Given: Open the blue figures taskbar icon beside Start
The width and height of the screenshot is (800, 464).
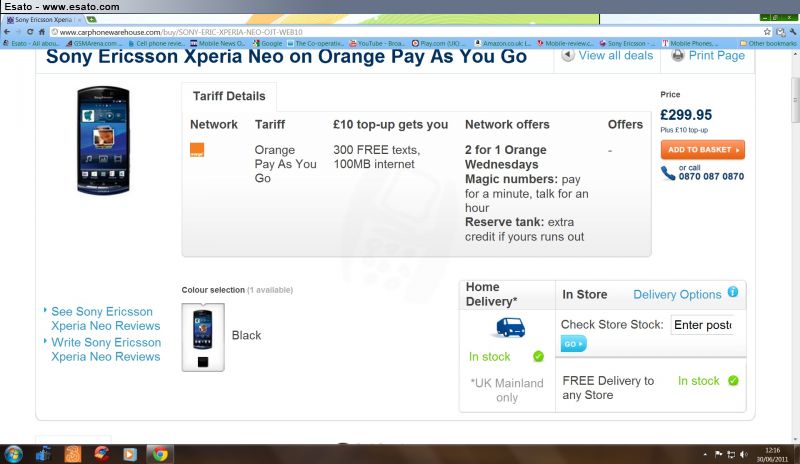Looking at the screenshot, I should [44, 454].
